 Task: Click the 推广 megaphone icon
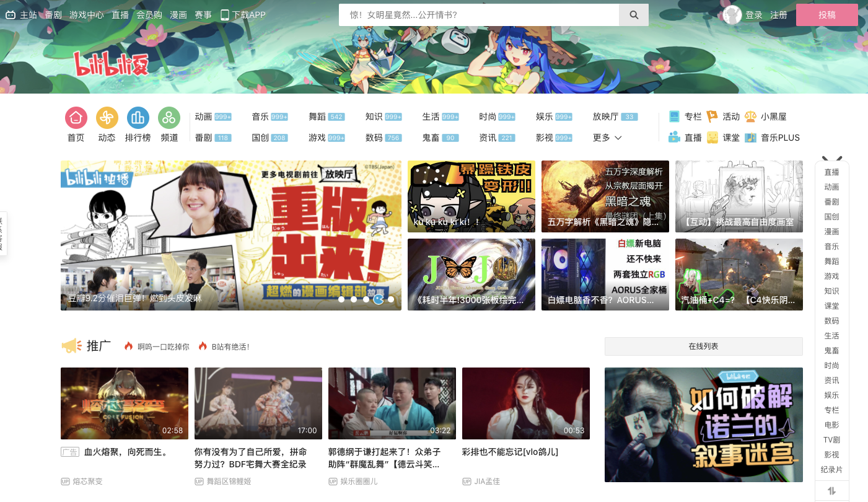(x=71, y=346)
